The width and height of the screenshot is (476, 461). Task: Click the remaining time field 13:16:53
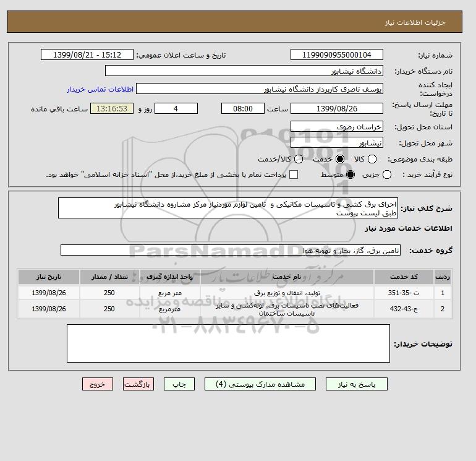pyautogui.click(x=112, y=108)
